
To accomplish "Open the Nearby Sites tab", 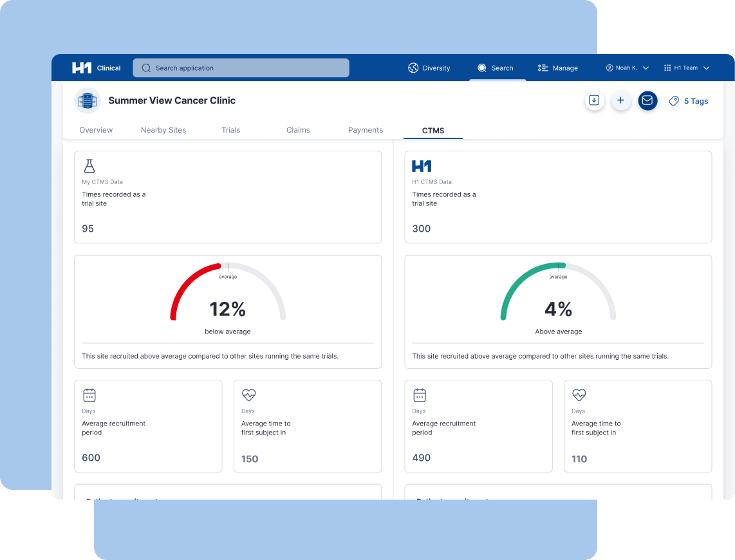I will pyautogui.click(x=163, y=130).
